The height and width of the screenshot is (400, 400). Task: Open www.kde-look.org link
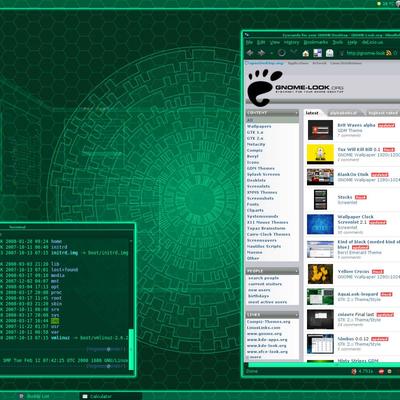tap(266, 346)
